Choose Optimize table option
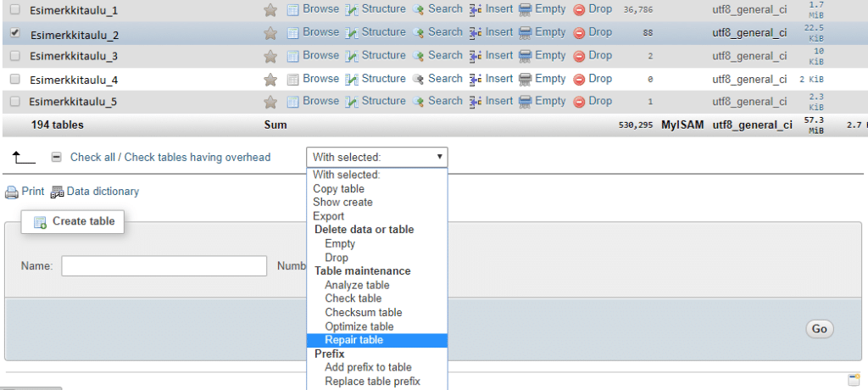 pos(359,326)
